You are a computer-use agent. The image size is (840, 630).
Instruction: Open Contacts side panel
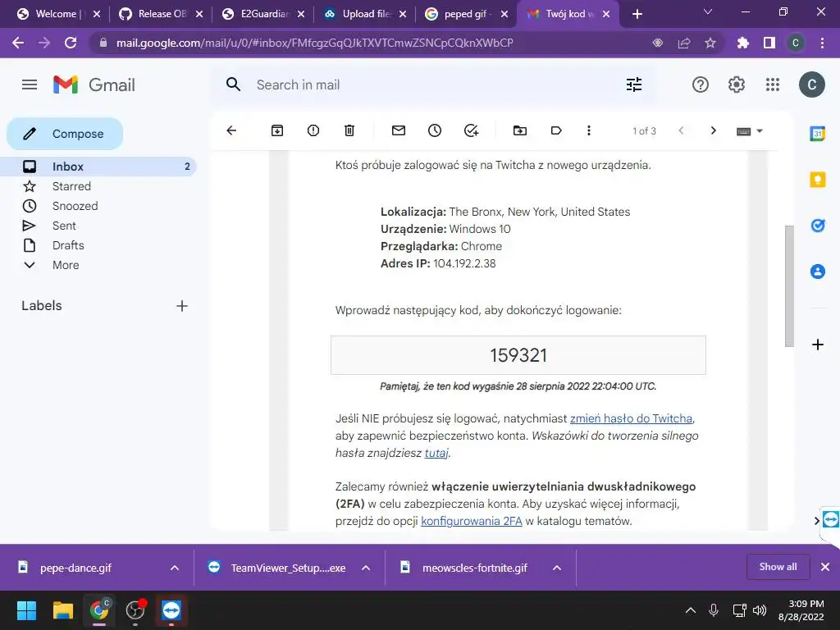coord(818,272)
